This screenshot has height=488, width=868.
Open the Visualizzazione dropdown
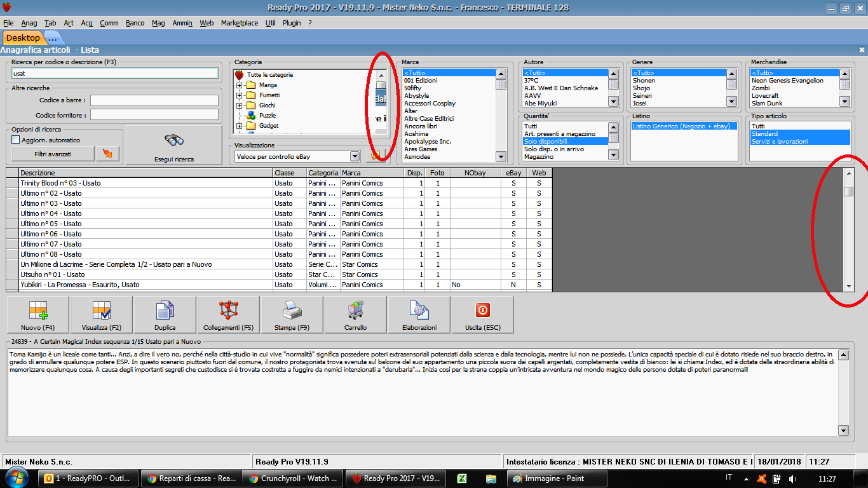click(355, 156)
